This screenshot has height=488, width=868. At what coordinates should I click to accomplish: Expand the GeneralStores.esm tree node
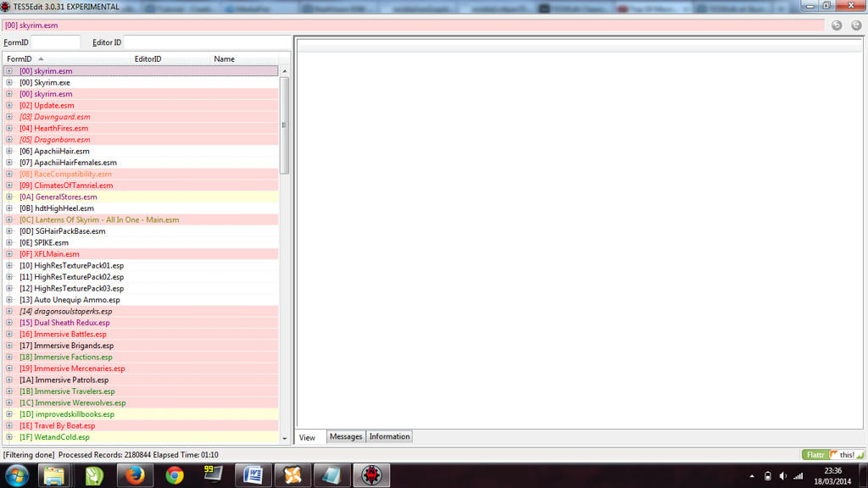click(9, 197)
